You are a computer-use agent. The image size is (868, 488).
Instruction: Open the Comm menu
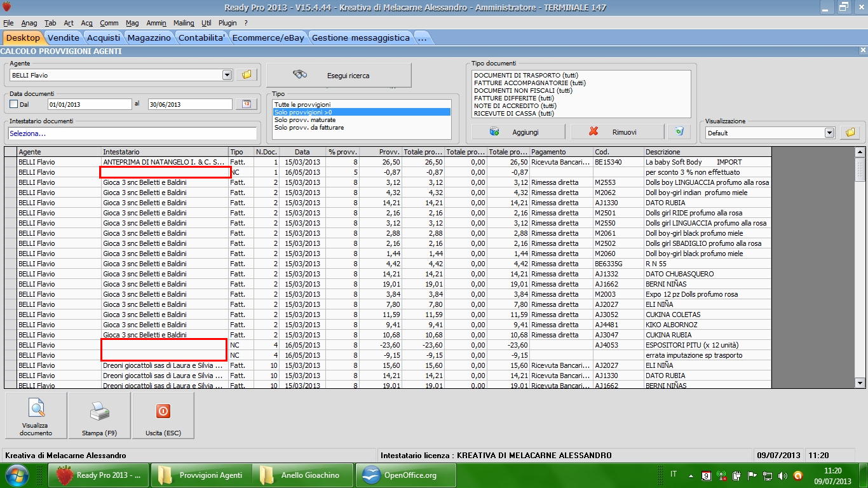coord(109,23)
